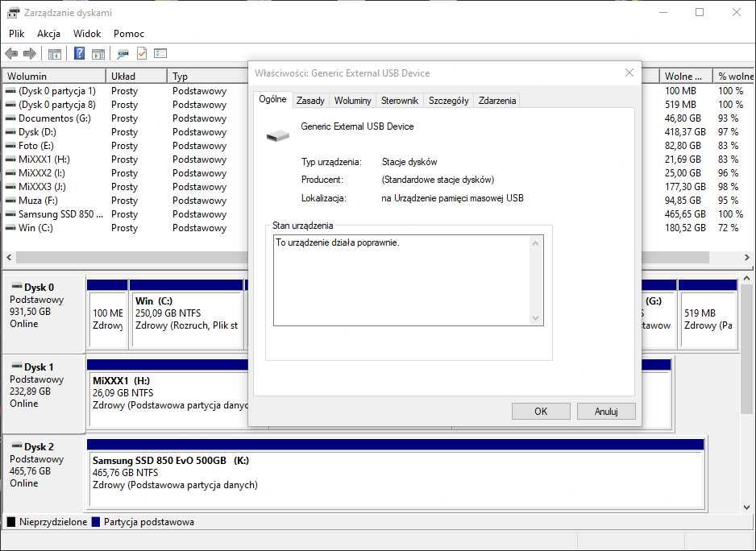Click the OK button in properties dialog
The width and height of the screenshot is (756, 551).
click(541, 411)
